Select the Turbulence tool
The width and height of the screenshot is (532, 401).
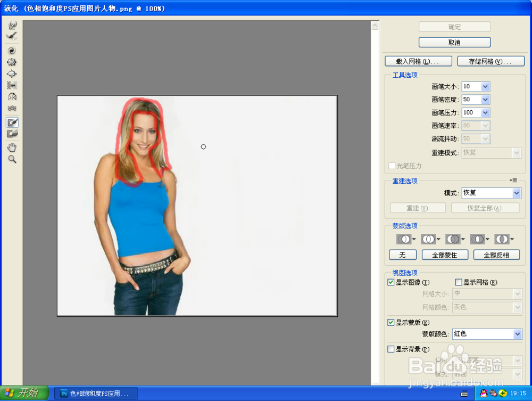(x=12, y=108)
